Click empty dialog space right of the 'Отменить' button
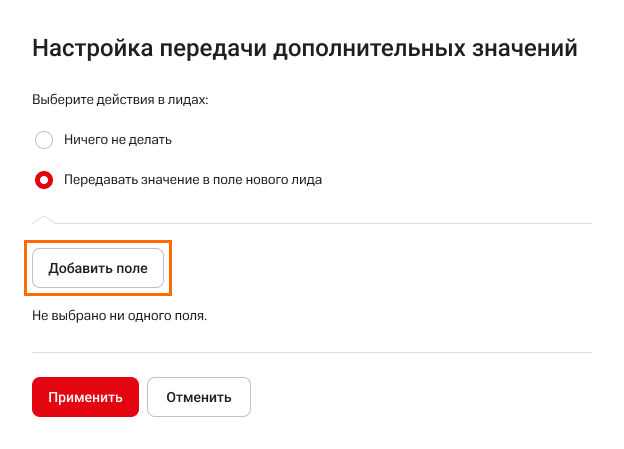624x449 pixels. tap(420, 397)
